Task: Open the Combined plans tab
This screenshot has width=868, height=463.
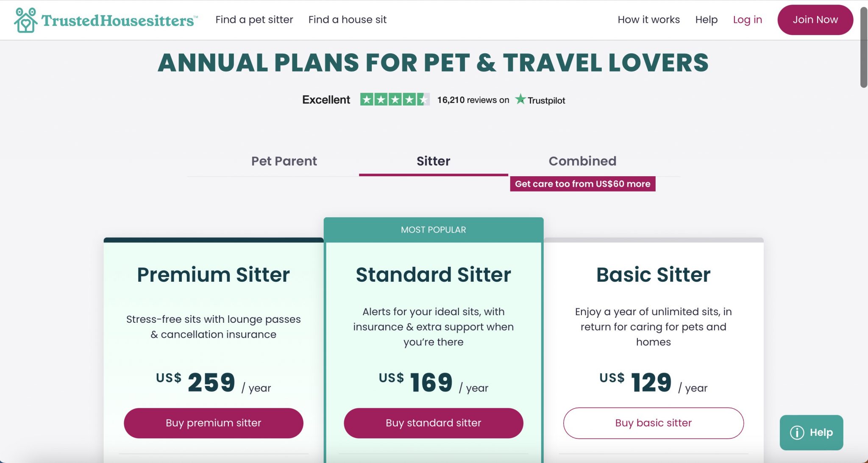Action: (x=582, y=161)
